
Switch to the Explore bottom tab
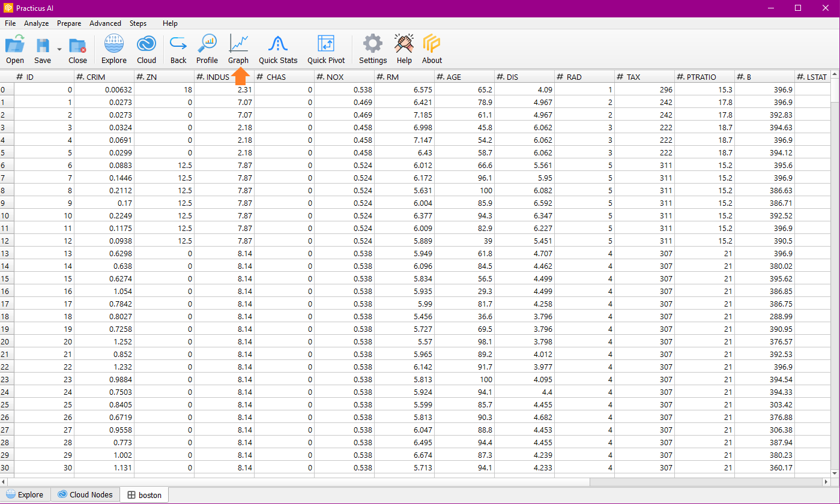tap(25, 495)
